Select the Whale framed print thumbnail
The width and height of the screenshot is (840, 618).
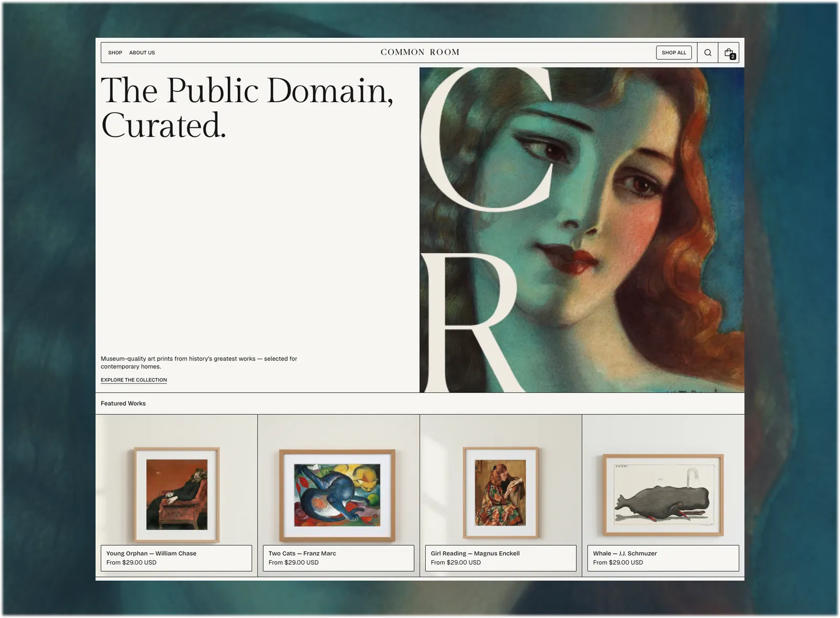coord(663,495)
